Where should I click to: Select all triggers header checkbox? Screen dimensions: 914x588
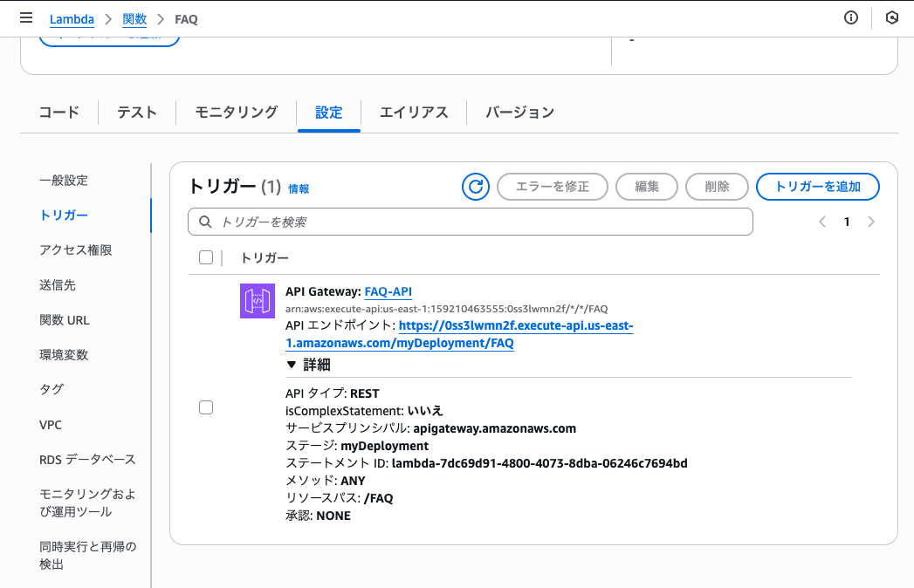click(x=206, y=257)
